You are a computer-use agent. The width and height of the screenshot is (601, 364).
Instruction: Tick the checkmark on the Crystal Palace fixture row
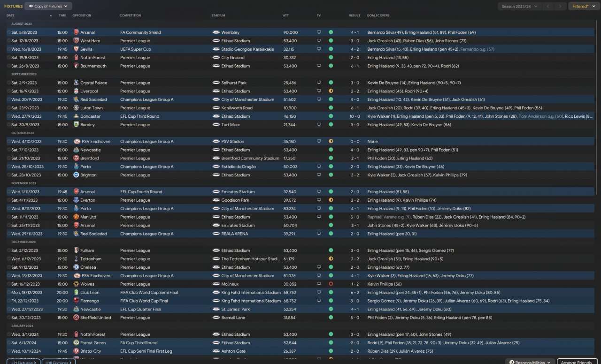coord(8,83)
